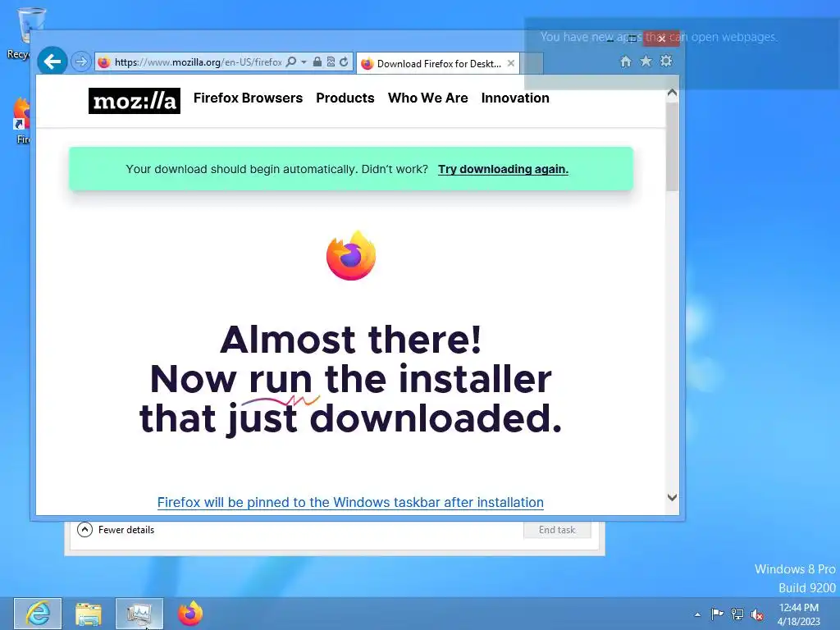The image size is (840, 630).
Task: Launch Firefox from the taskbar
Action: click(190, 614)
